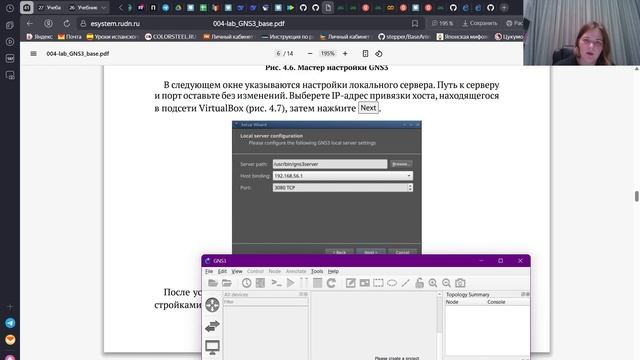The height and width of the screenshot is (360, 640).
Task: Expand the tab groups dropdown chevron
Action: [104, 8]
